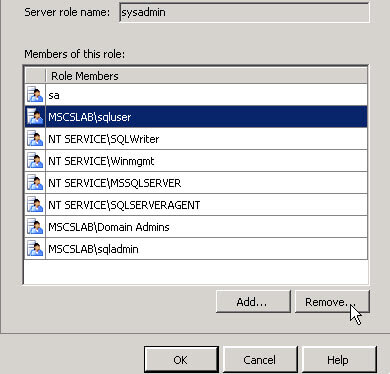
Task: Remove the selected role member
Action: pos(332,302)
